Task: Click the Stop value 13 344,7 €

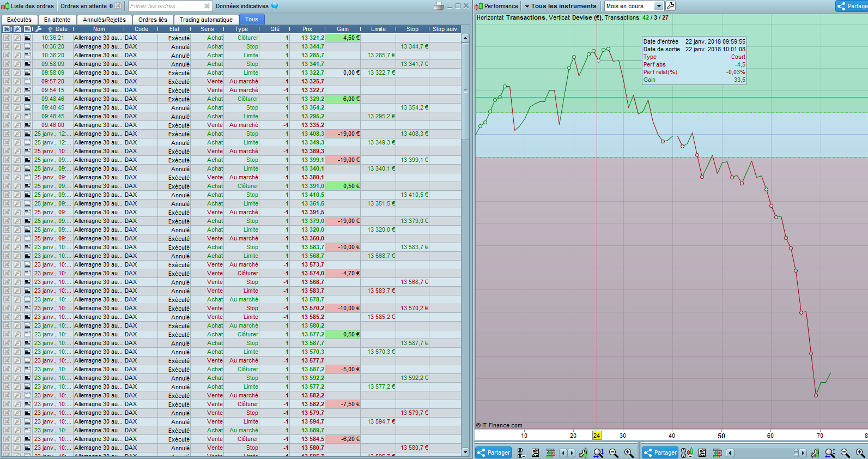Action: (x=413, y=47)
